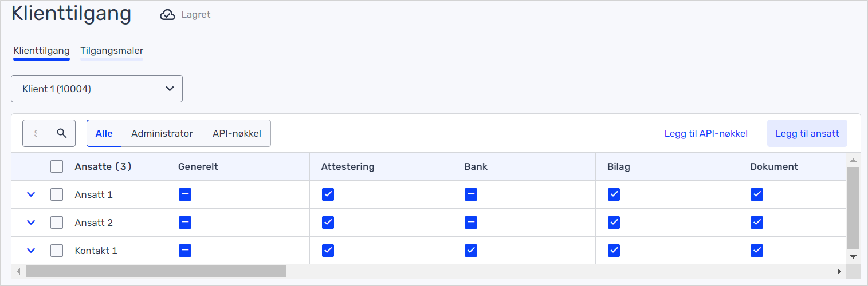Image resolution: width=868 pixels, height=286 pixels.
Task: Click the vertical scrollbar thumb
Action: click(x=853, y=208)
